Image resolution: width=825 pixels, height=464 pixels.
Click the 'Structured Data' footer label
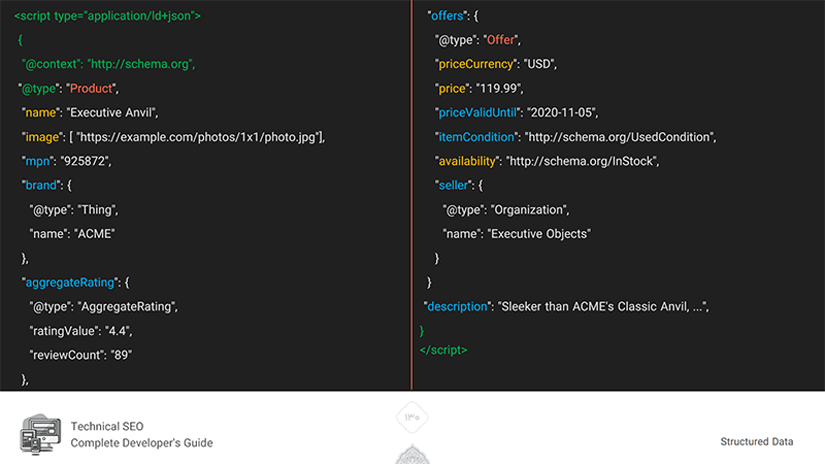point(757,442)
